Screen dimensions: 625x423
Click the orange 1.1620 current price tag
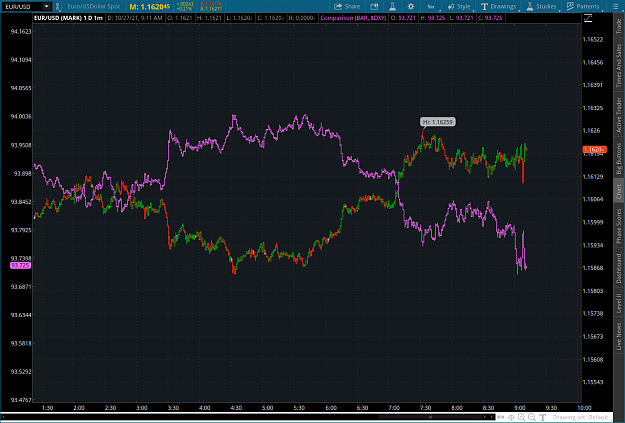pyautogui.click(x=594, y=150)
